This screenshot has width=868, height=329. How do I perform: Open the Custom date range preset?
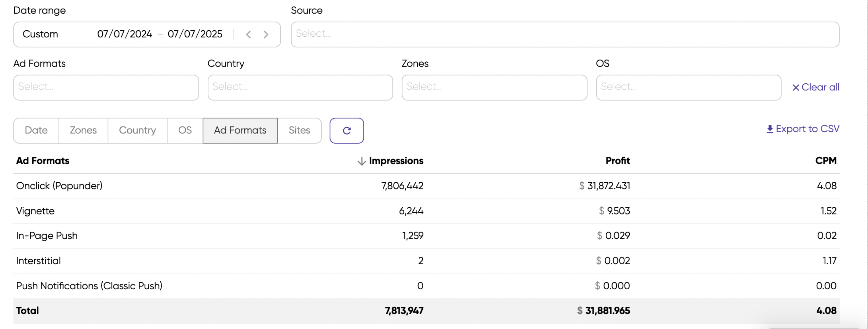coord(40,35)
